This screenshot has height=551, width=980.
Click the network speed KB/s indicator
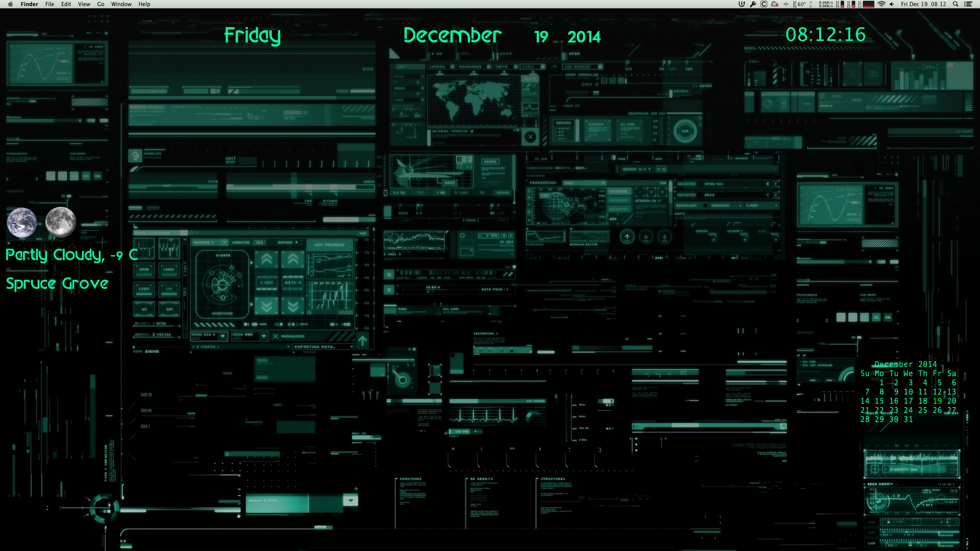[x=825, y=4]
